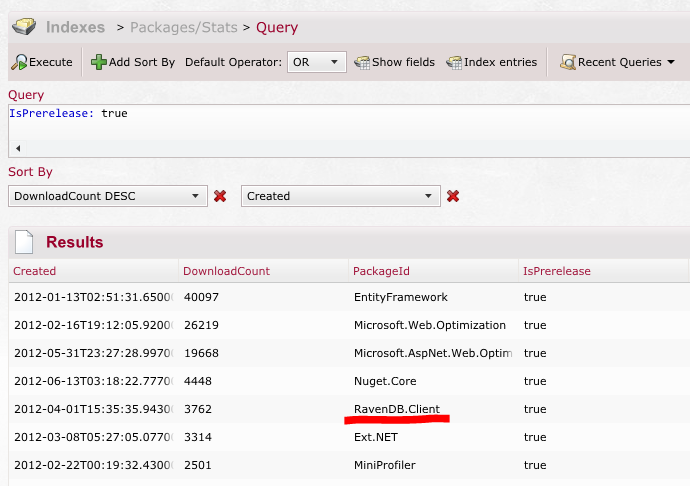
Task: Select the RavenDB.Client cell
Action: [x=396, y=409]
